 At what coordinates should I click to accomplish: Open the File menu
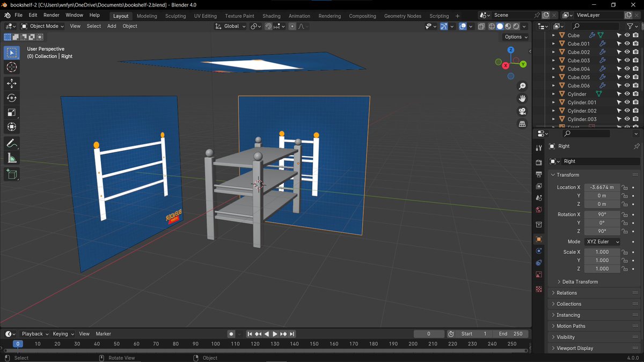coord(18,15)
